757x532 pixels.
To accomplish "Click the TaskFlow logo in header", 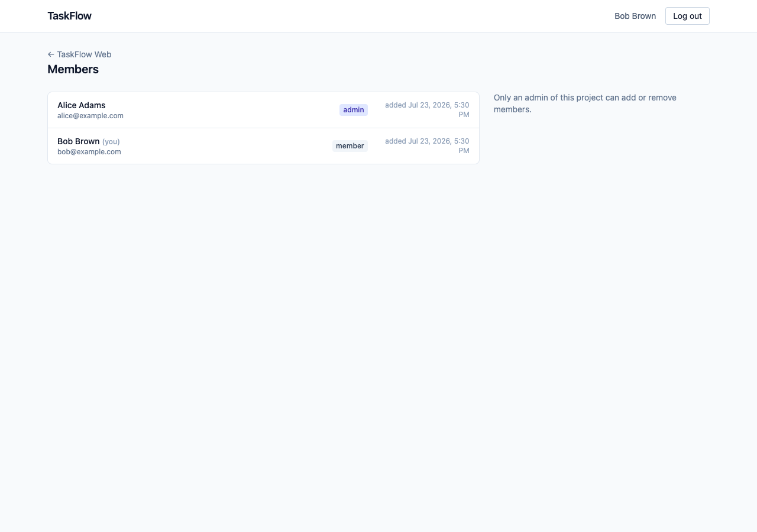I will (69, 16).
